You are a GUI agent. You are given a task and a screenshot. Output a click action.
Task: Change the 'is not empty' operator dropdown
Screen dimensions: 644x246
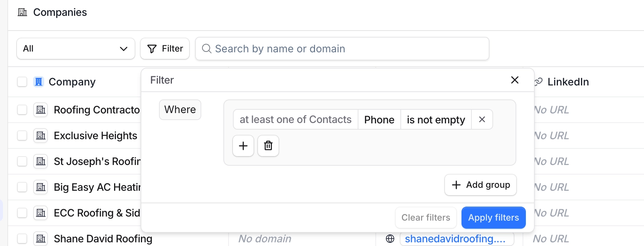point(436,119)
